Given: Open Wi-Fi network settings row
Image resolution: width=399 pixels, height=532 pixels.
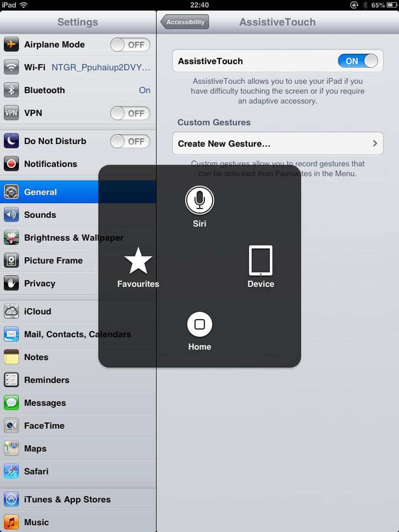Looking at the screenshot, I should click(77, 68).
